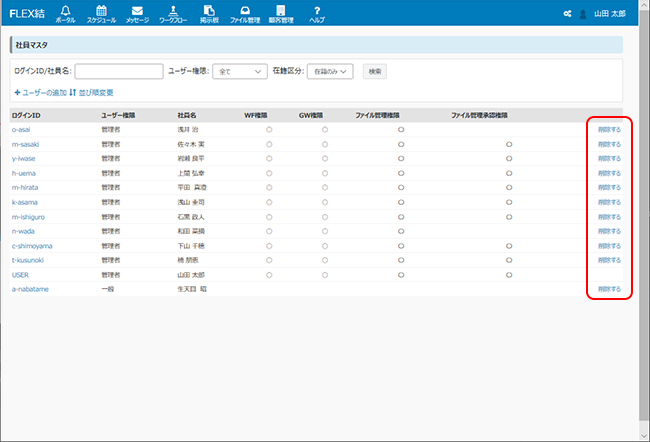Open the ポータル bell icon
650x442 pixels.
pyautogui.click(x=65, y=14)
